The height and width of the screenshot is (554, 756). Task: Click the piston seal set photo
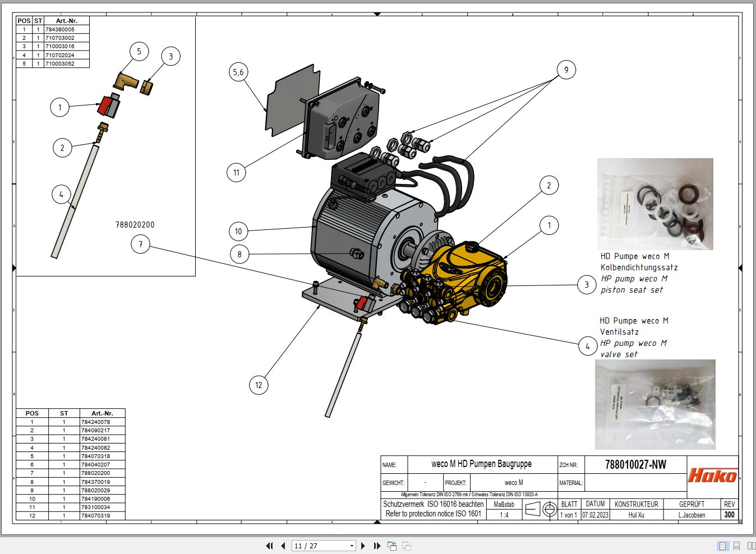coord(655,204)
